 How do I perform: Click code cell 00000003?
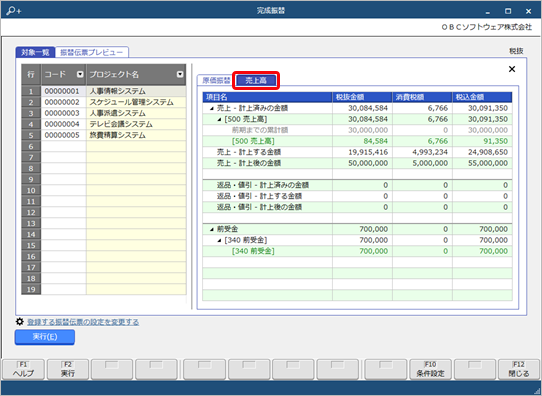point(64,113)
